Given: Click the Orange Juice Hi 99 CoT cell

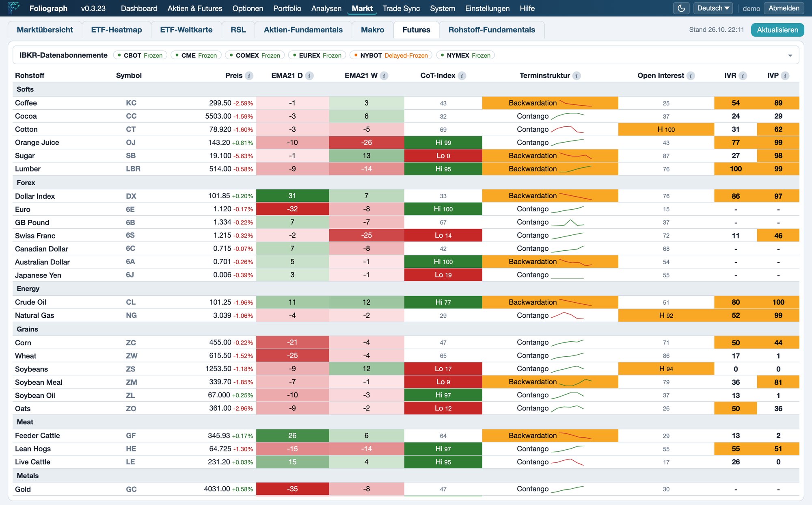Looking at the screenshot, I should (x=443, y=143).
